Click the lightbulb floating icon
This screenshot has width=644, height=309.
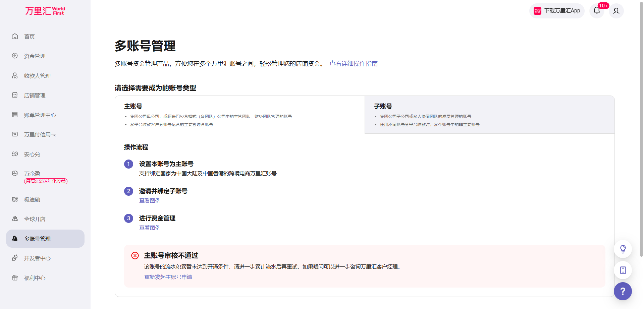[x=623, y=249]
